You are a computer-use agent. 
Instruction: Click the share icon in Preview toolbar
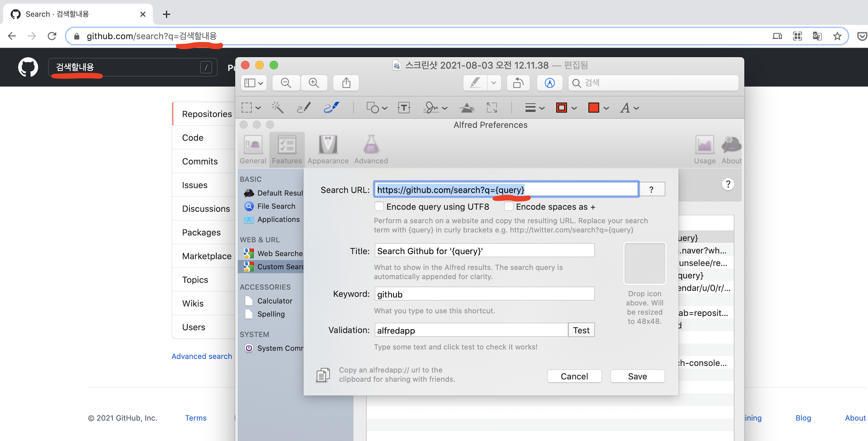click(x=346, y=83)
